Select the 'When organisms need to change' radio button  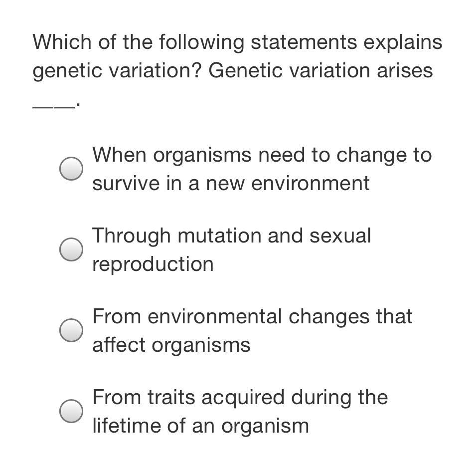point(71,169)
